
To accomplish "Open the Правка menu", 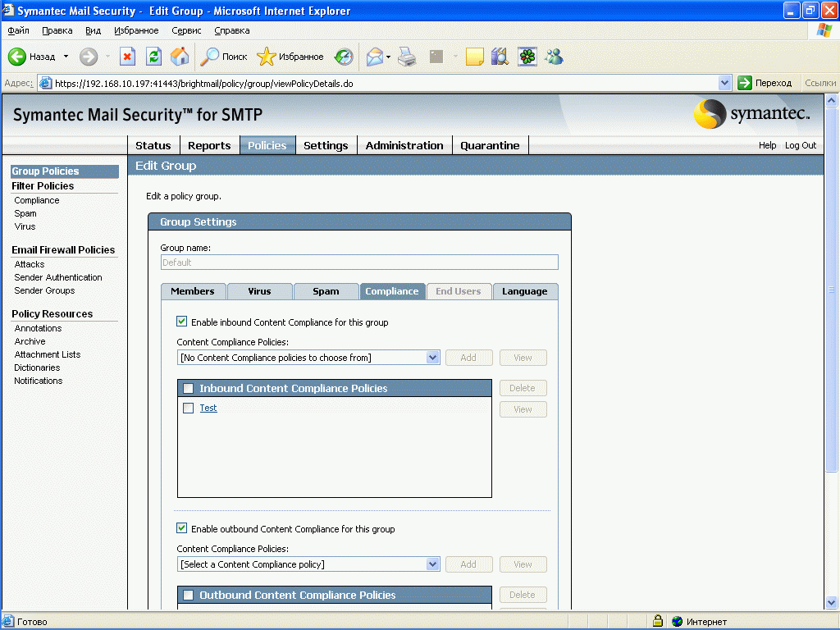I will [x=57, y=30].
